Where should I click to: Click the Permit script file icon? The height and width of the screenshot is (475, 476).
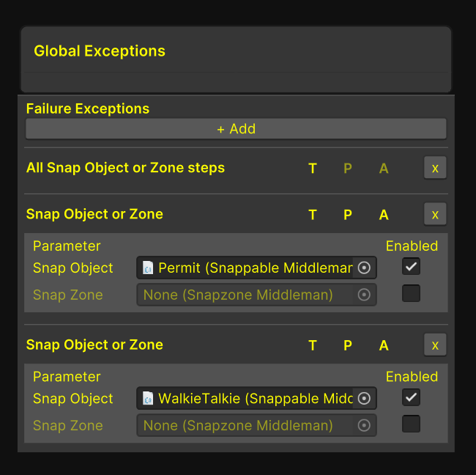point(149,268)
